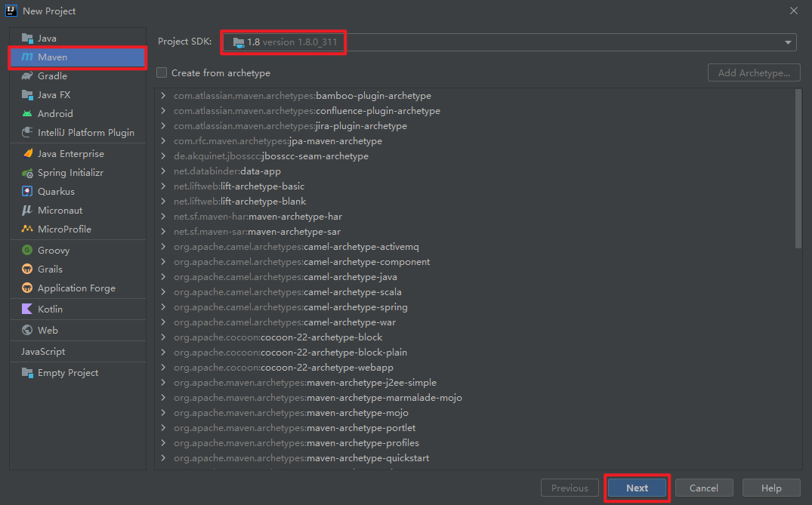This screenshot has width=812, height=505.
Task: Select maven-archetype-profiles row
Action: (474, 443)
